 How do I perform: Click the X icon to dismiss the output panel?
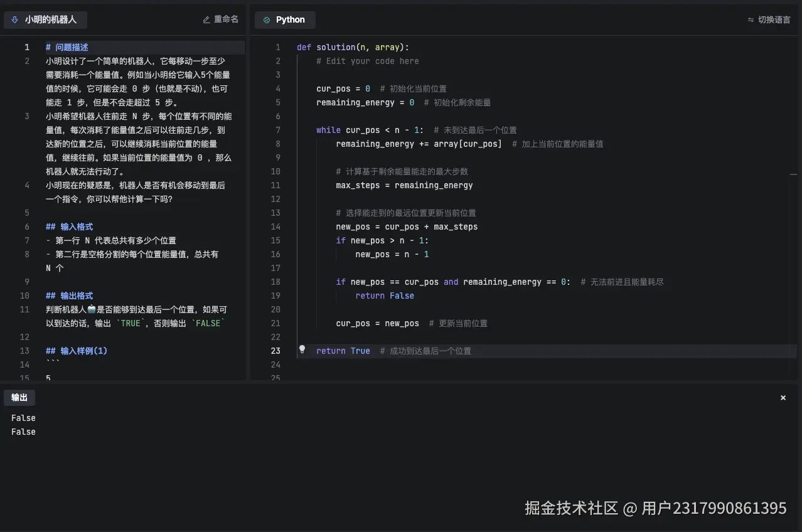tap(783, 397)
